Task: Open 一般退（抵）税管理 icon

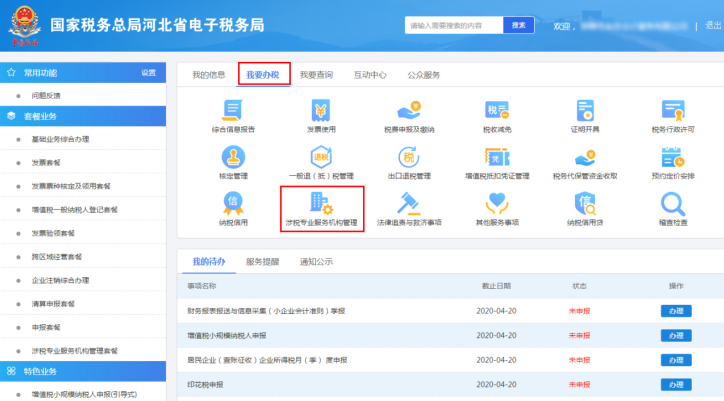Action: (321, 157)
